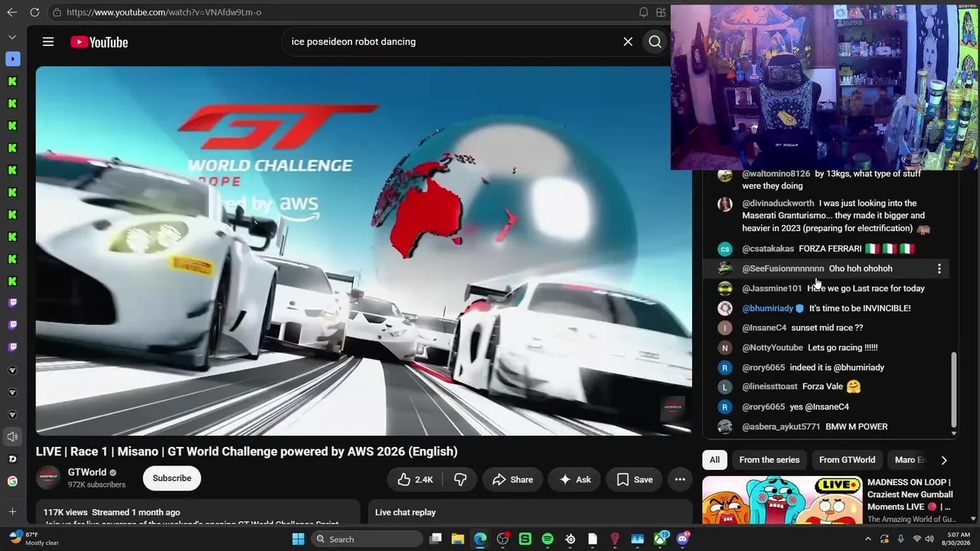Click the @lineissttoast username in chat
Screen dimensions: 980x551
(x=769, y=387)
